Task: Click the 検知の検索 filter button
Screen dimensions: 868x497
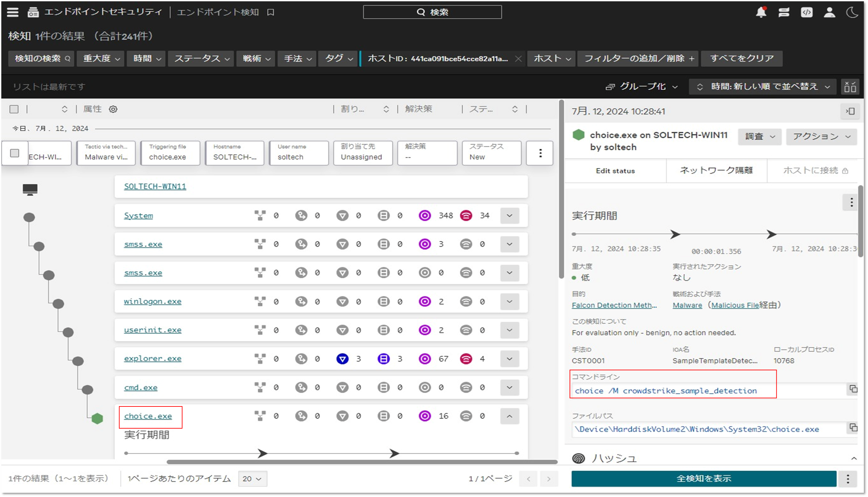Action: pyautogui.click(x=41, y=59)
